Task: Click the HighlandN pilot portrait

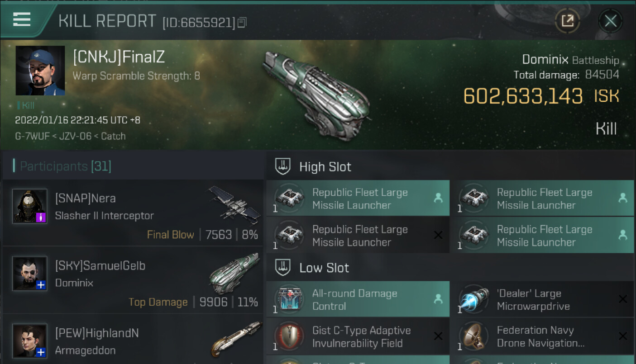Action: [x=30, y=340]
